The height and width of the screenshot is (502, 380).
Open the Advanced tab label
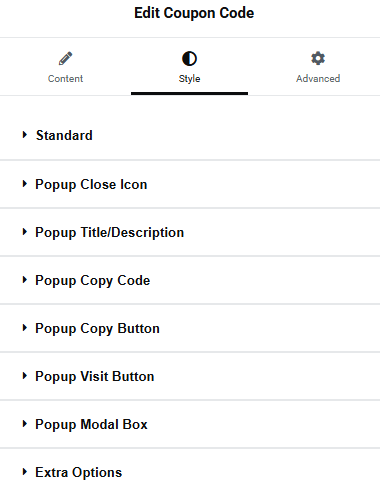click(318, 79)
